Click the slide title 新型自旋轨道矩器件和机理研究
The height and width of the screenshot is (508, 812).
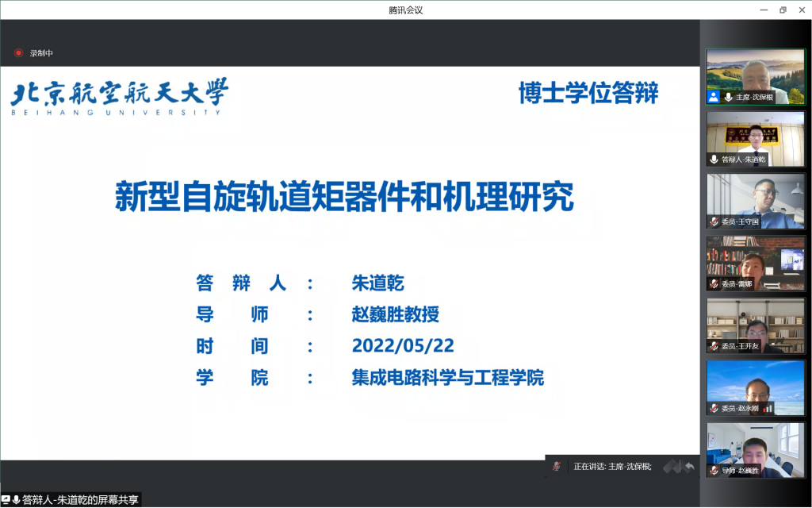tap(344, 196)
